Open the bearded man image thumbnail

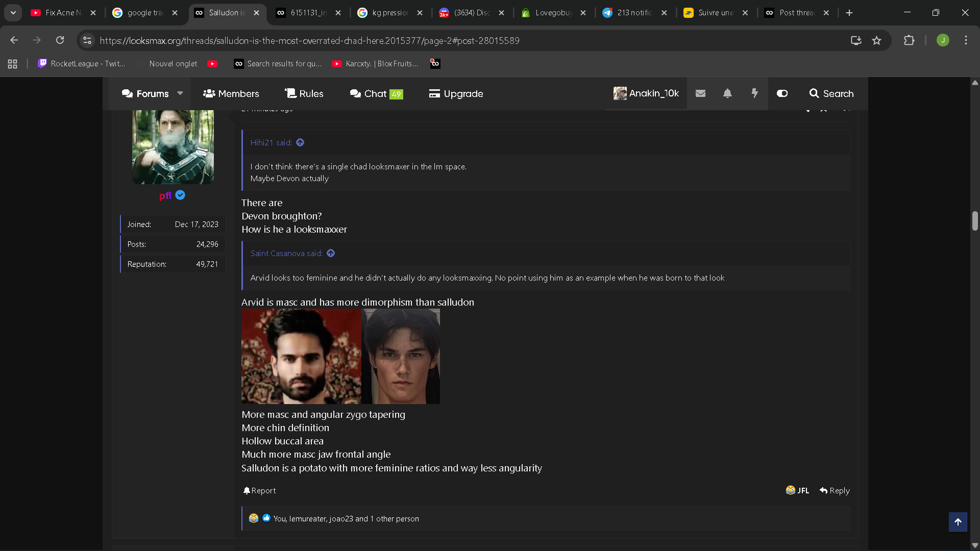[x=301, y=356]
